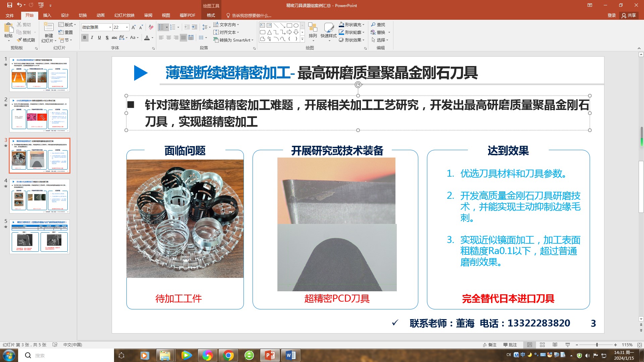Screen dimensions: 644x362
Task: Open the 插入 (Insert) ribbon tab
Action: pyautogui.click(x=47, y=15)
